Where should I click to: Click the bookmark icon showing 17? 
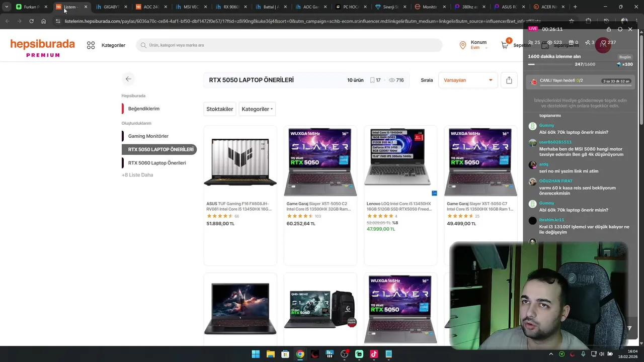[372, 80]
